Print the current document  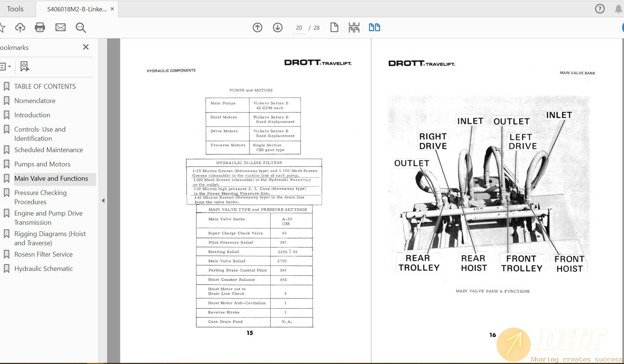(x=40, y=27)
